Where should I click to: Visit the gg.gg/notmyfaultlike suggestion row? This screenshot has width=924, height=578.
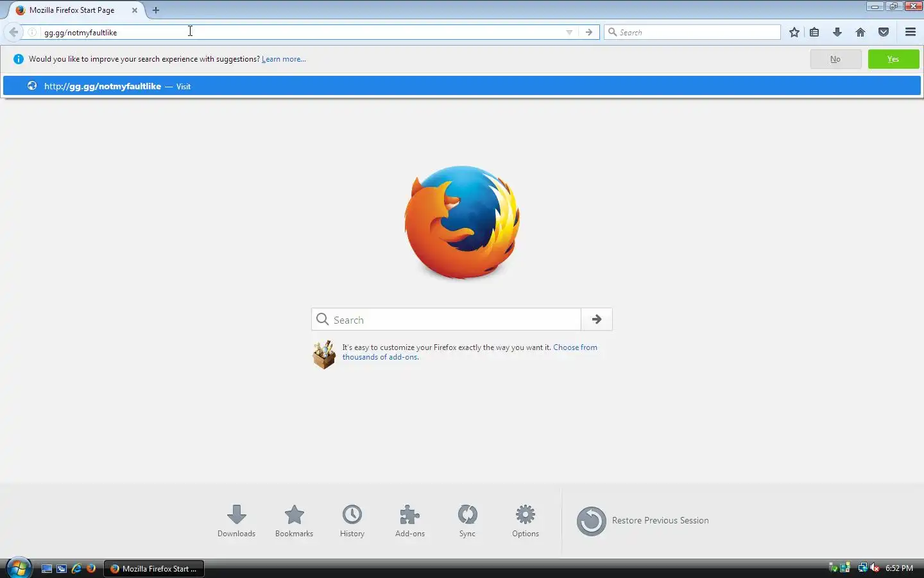click(x=462, y=86)
